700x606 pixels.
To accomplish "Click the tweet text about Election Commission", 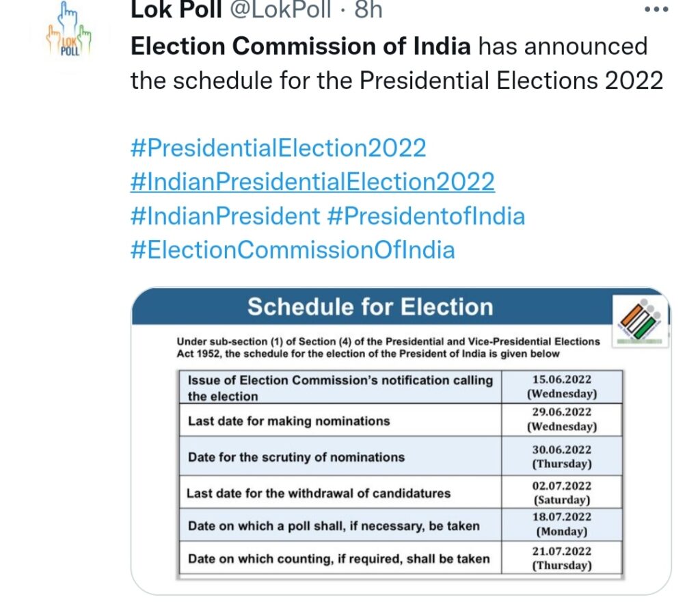I will pos(397,64).
